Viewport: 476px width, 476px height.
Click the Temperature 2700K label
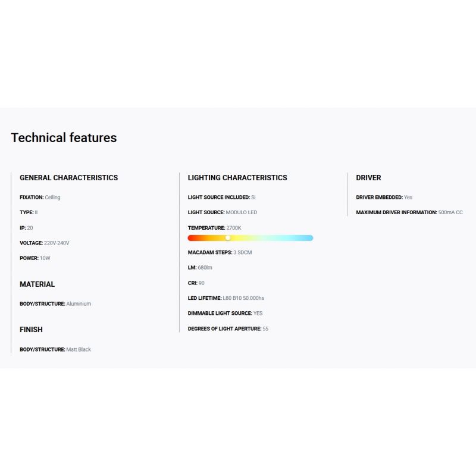coord(214,228)
